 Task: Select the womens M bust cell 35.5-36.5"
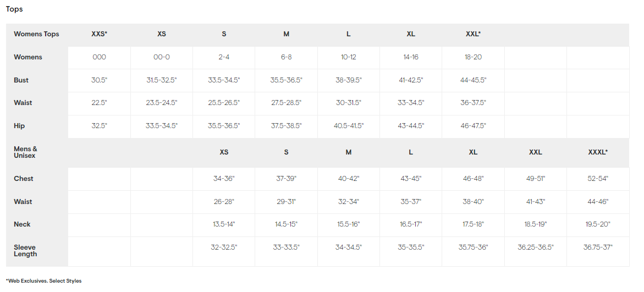287,80
